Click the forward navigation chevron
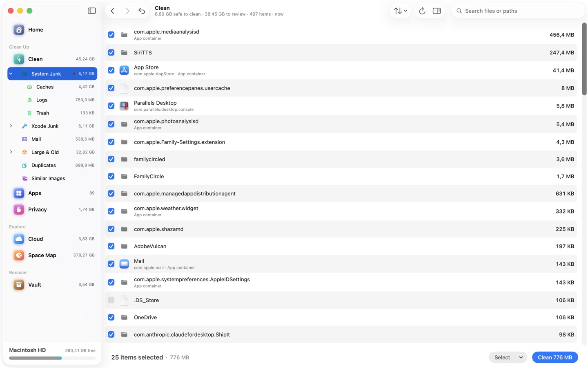 [x=127, y=11]
